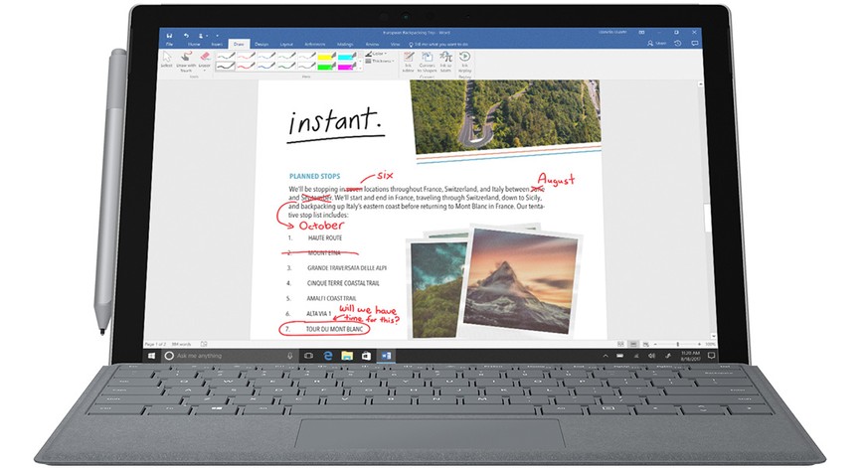868x468 pixels.
Task: Start Ink Replay
Action: pyautogui.click(x=464, y=60)
